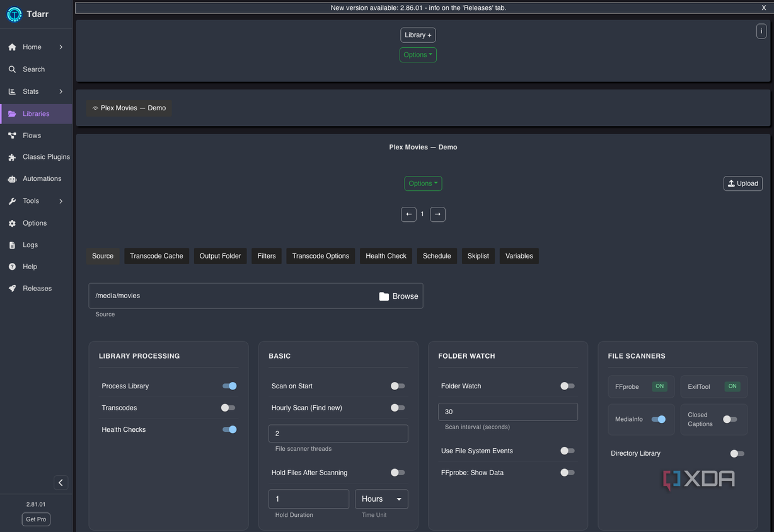
Task: Open the Health Check tab
Action: click(386, 256)
